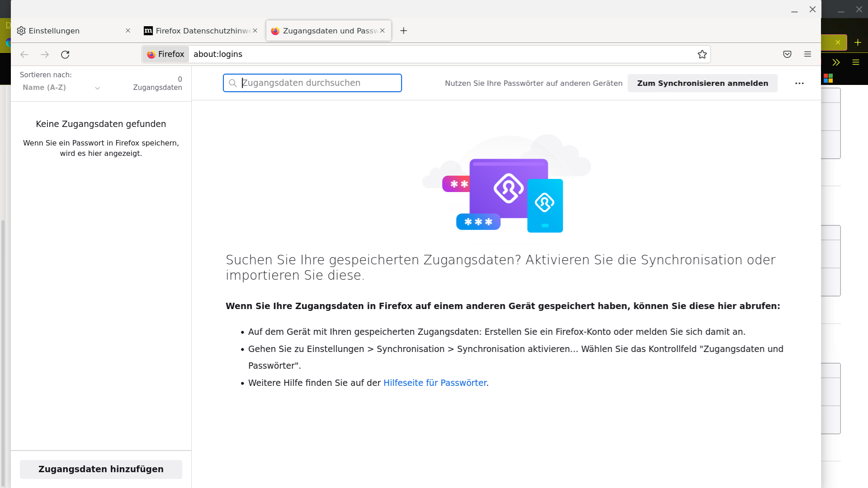
Task: Close the Einstellungen tab
Action: click(128, 31)
